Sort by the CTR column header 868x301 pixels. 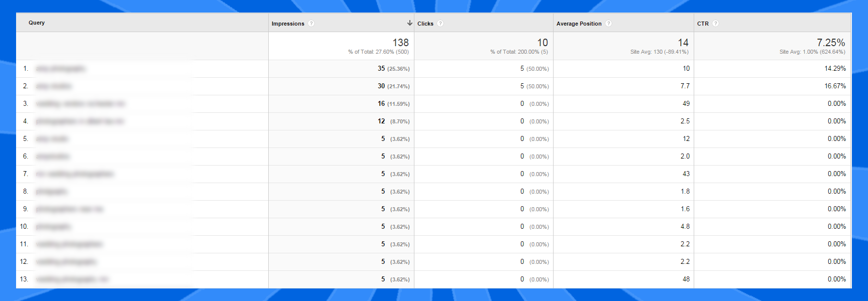[x=703, y=24]
